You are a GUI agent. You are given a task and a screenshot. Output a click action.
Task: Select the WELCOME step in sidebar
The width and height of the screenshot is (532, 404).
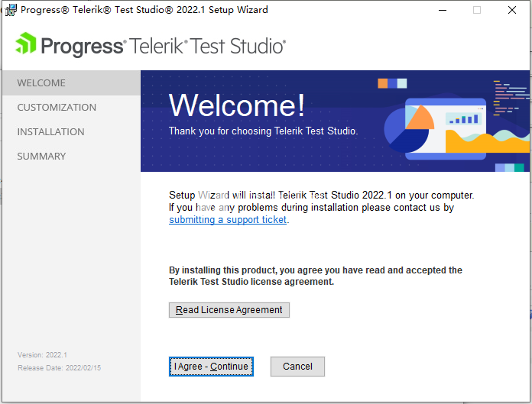coord(41,83)
